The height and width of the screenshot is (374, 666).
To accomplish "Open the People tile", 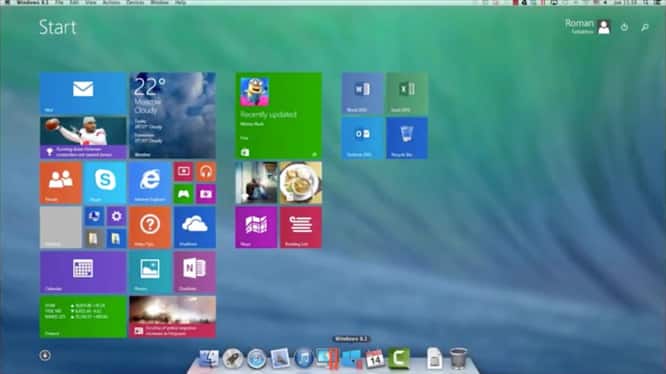I will tap(61, 183).
